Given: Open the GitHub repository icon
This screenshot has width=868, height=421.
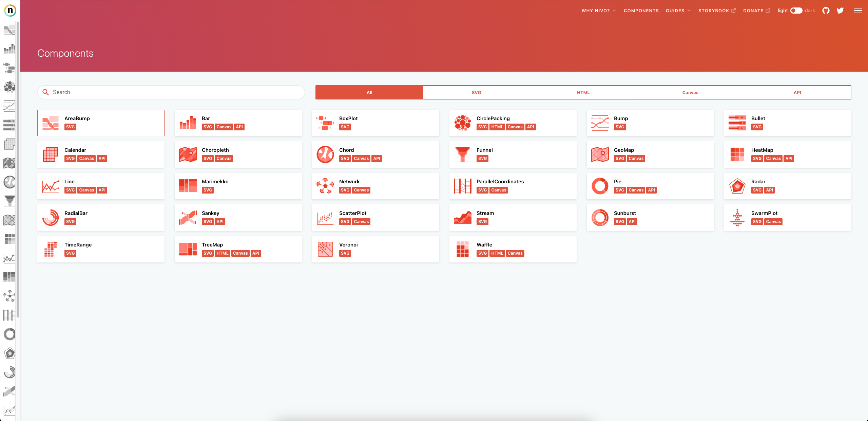Looking at the screenshot, I should [826, 11].
